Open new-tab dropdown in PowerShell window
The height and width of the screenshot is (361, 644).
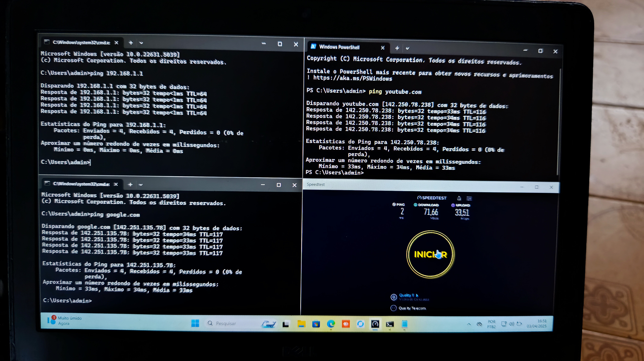[x=408, y=48]
